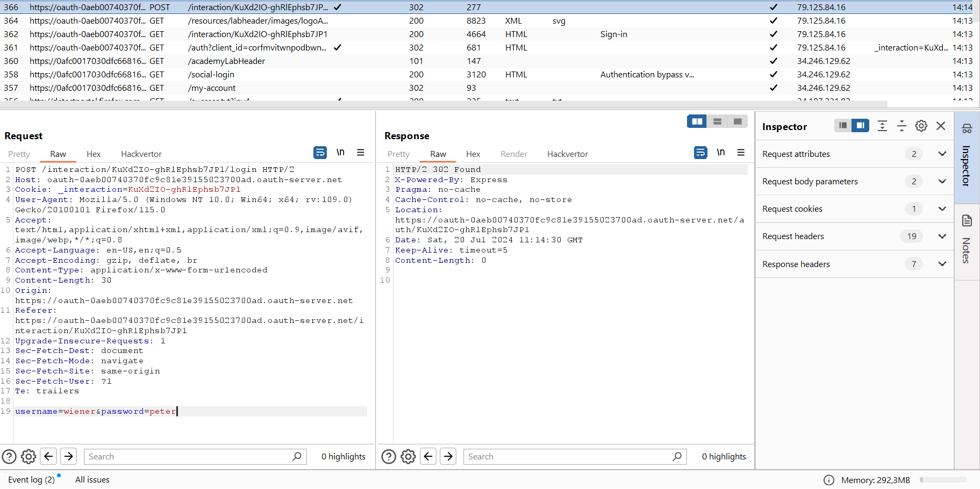Expand all Inspector sections

[x=882, y=126]
